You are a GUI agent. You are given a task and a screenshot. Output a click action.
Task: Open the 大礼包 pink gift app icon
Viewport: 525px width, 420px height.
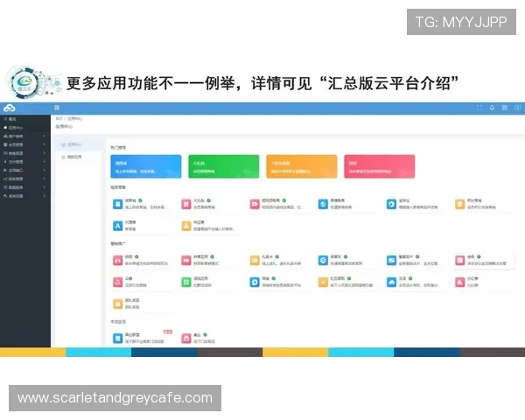186,204
